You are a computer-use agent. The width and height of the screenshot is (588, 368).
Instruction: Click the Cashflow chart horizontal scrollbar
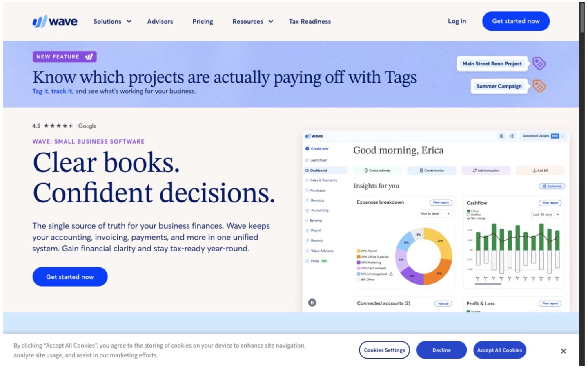pyautogui.click(x=488, y=284)
